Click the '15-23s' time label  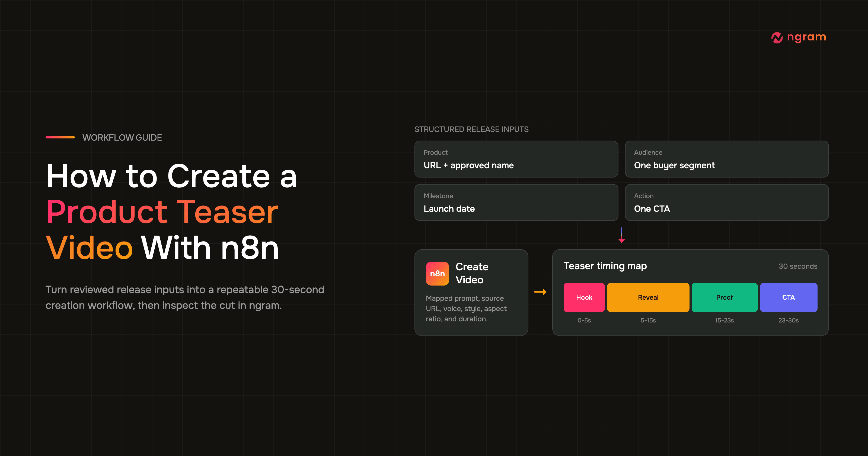725,320
